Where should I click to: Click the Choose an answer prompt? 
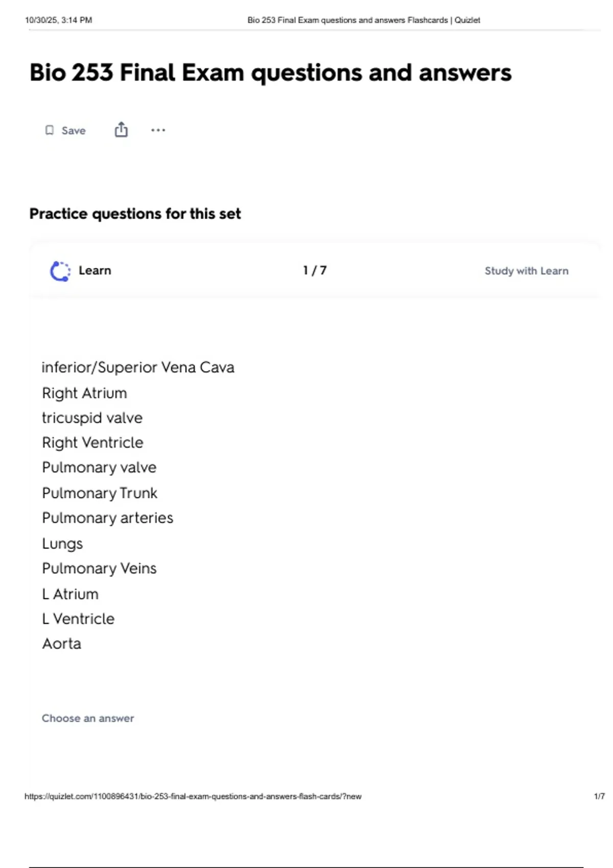pyautogui.click(x=88, y=718)
